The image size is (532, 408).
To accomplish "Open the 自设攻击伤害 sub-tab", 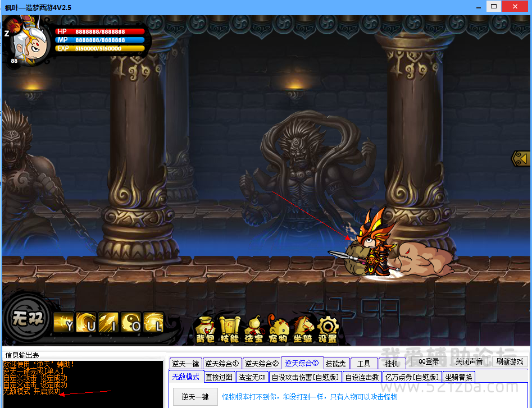I will coord(306,377).
